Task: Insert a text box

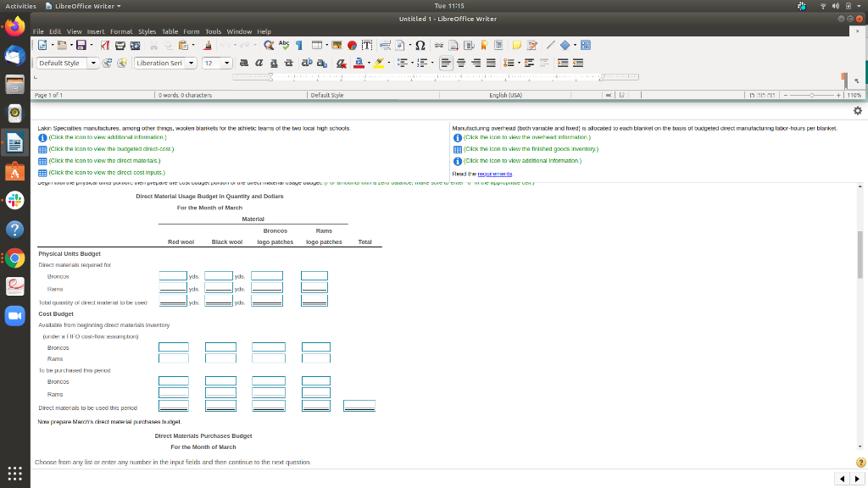Action: coord(365,45)
